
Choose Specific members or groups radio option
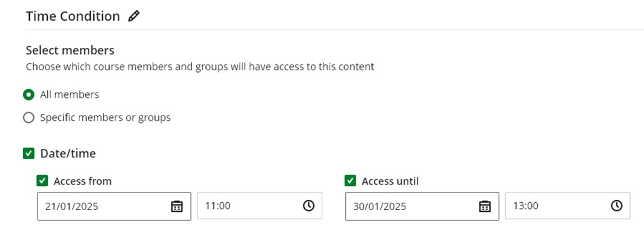click(28, 118)
